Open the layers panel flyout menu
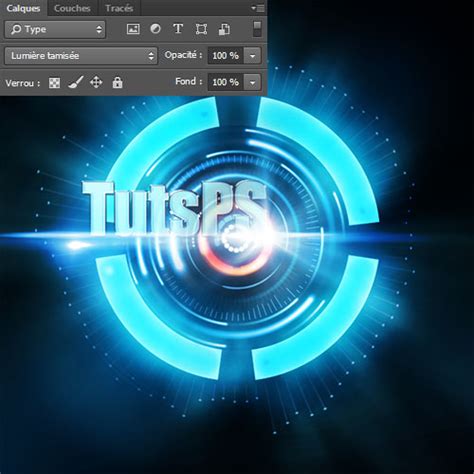This screenshot has width=474, height=474. pyautogui.click(x=258, y=8)
